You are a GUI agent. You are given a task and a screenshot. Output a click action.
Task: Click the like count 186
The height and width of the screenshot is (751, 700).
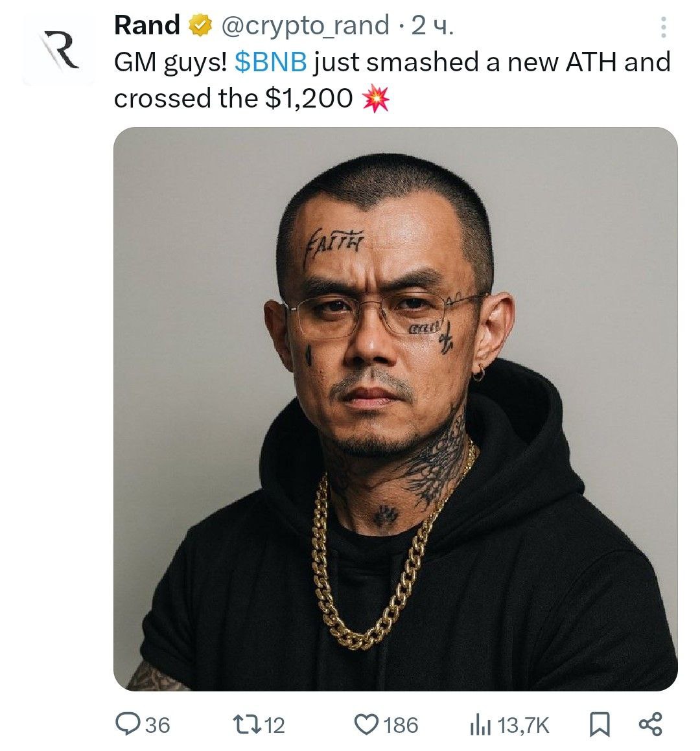point(401,724)
